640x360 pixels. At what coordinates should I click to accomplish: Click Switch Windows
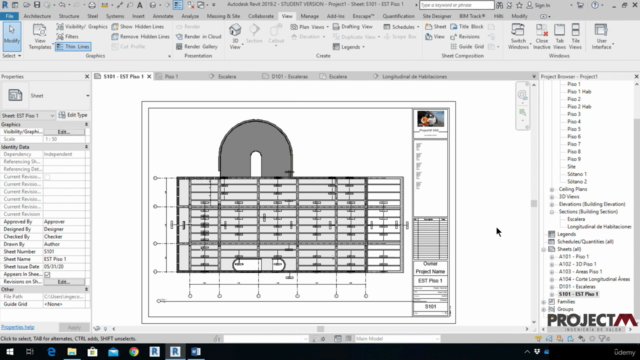coord(518,37)
